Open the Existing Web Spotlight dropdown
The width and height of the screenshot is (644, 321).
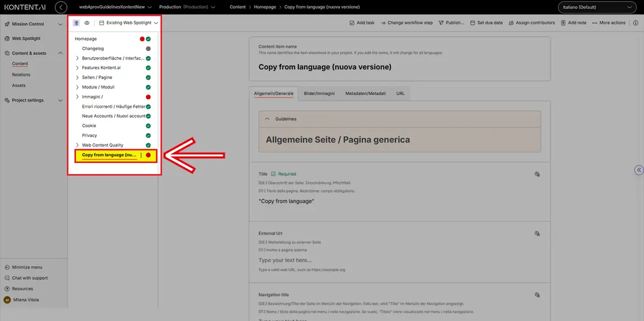(129, 23)
